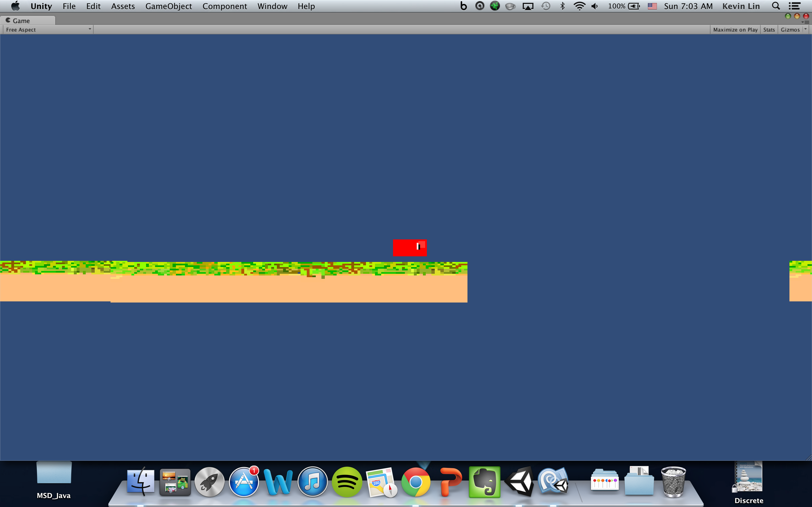Screen dimensions: 812x507
Task: Open the Wi-Fi status menu
Action: 579,6
